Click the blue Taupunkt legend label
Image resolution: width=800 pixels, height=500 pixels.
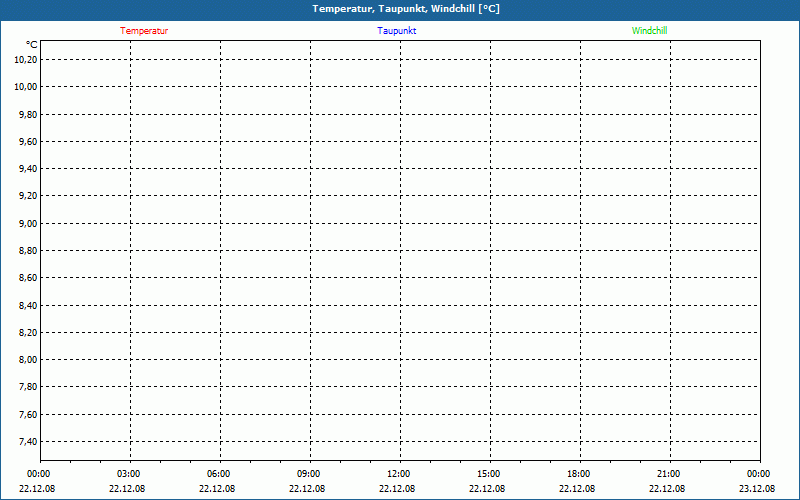[397, 31]
